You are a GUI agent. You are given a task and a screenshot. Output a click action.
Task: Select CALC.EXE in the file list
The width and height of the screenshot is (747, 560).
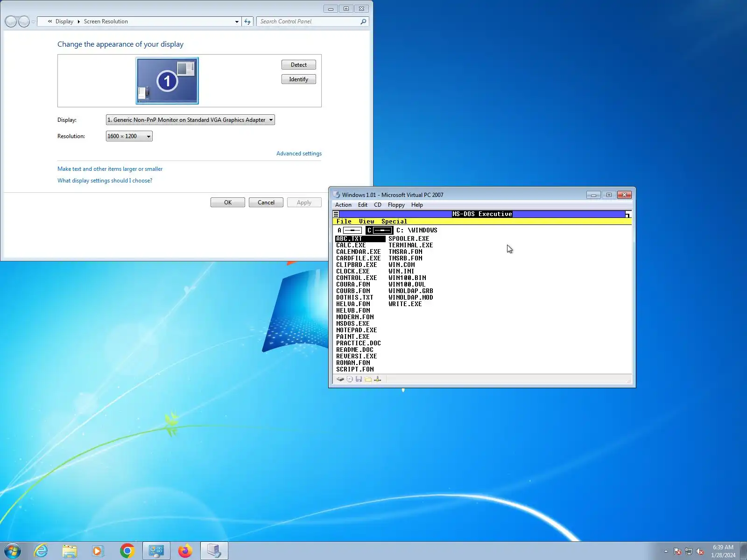coord(351,245)
